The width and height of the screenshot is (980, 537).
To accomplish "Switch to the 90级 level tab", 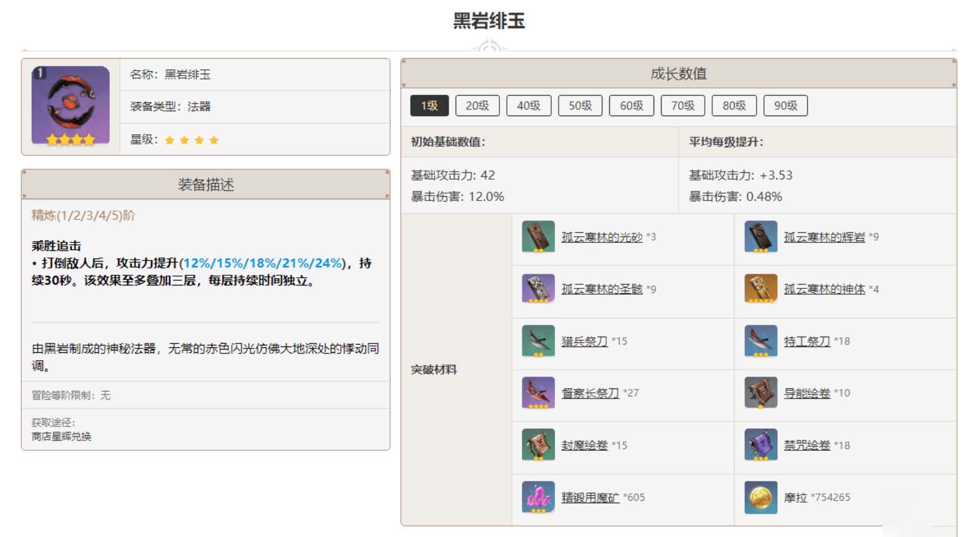I will tap(785, 106).
